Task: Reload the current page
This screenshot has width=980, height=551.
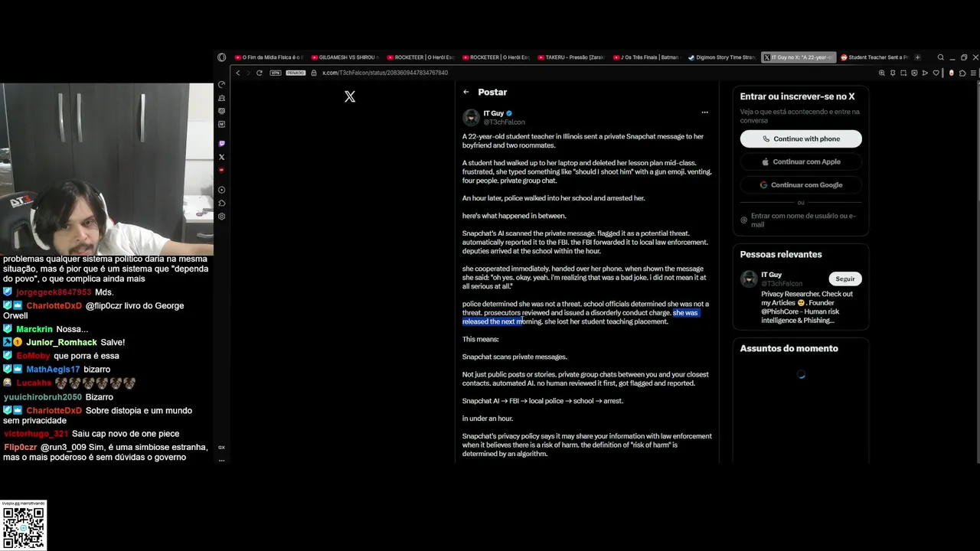Action: point(260,73)
